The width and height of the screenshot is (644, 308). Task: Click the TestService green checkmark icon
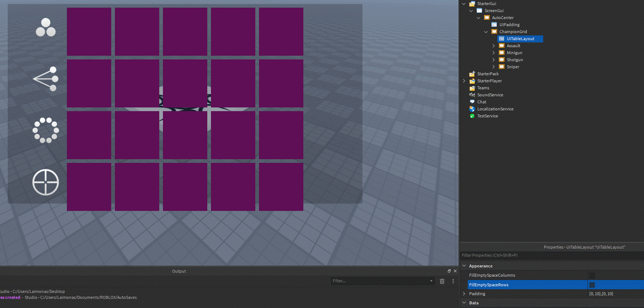coord(472,116)
